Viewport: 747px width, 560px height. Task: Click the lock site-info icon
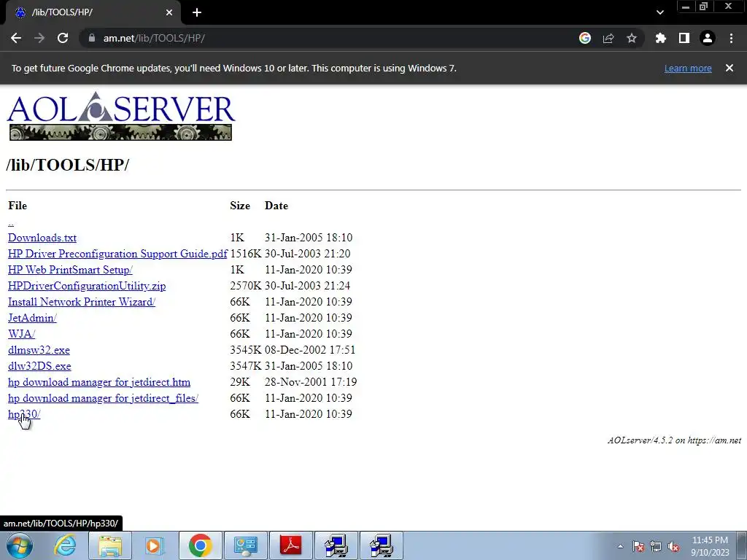92,38
